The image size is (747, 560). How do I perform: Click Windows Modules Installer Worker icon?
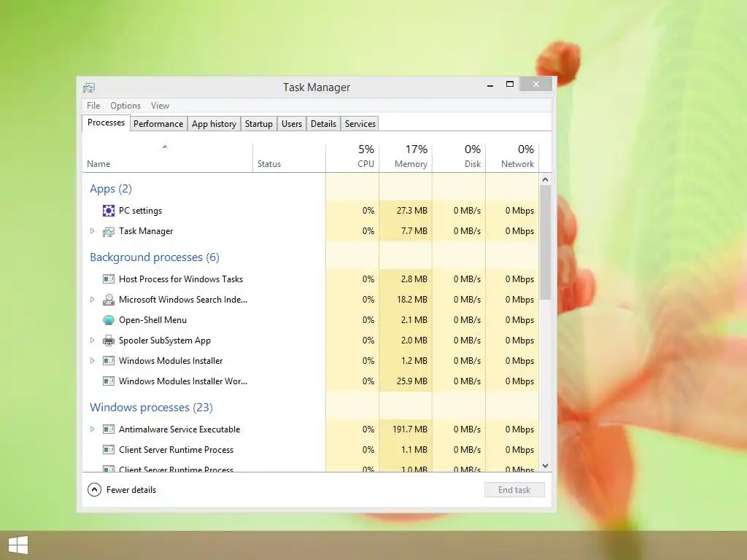[x=109, y=381]
